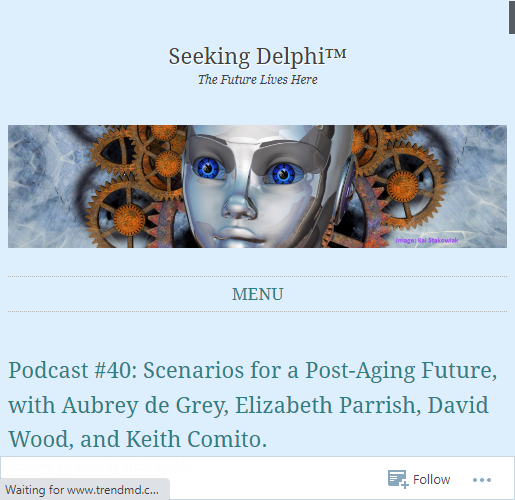515x500 pixels.
Task: Click the Image: Kai Stakowiak credit text
Action: (427, 240)
